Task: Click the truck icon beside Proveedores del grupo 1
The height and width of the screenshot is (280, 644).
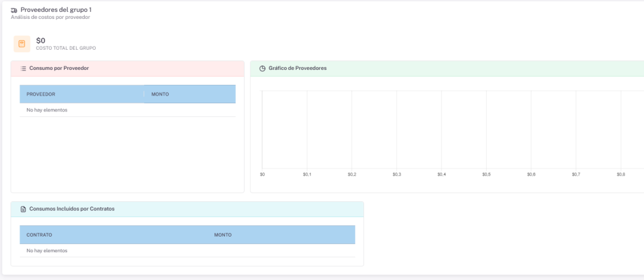Action: pyautogui.click(x=14, y=10)
